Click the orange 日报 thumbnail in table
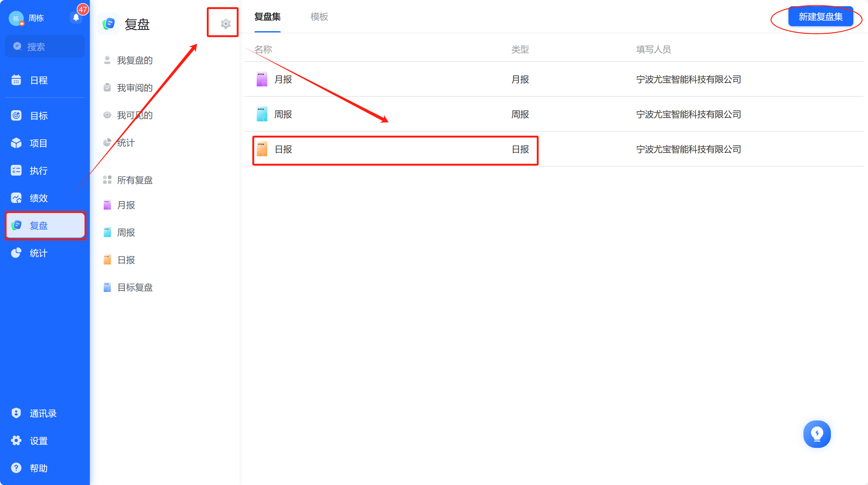 [262, 149]
